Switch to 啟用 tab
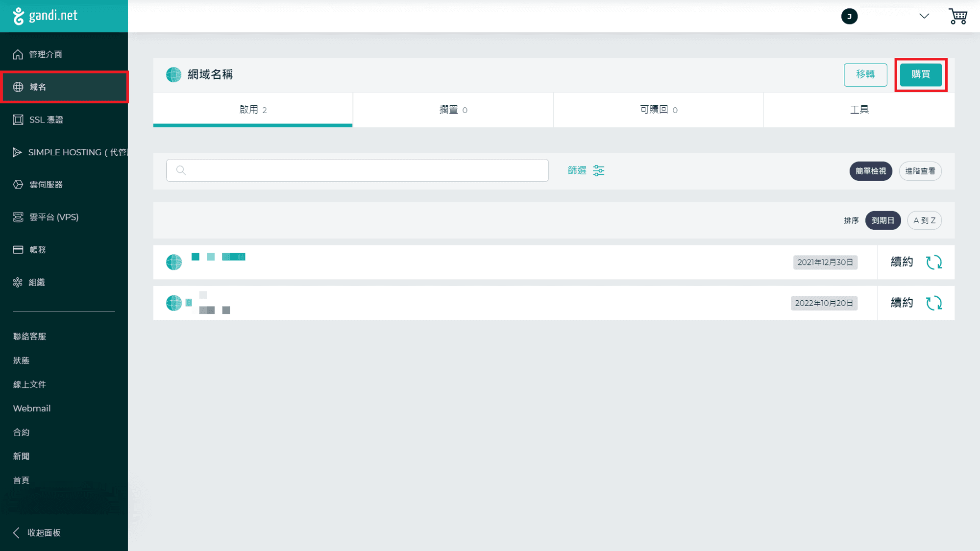The width and height of the screenshot is (980, 551). pyautogui.click(x=253, y=110)
